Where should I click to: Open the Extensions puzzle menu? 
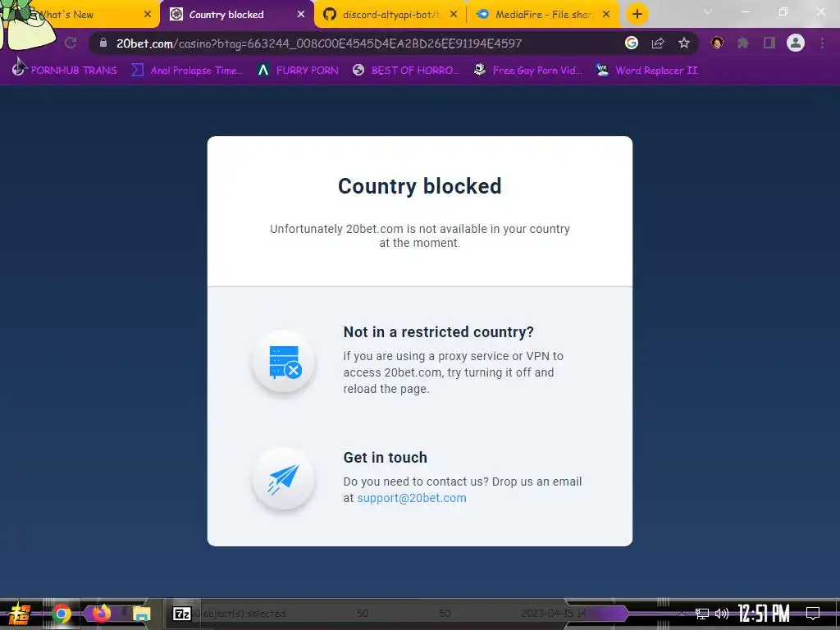(743, 43)
